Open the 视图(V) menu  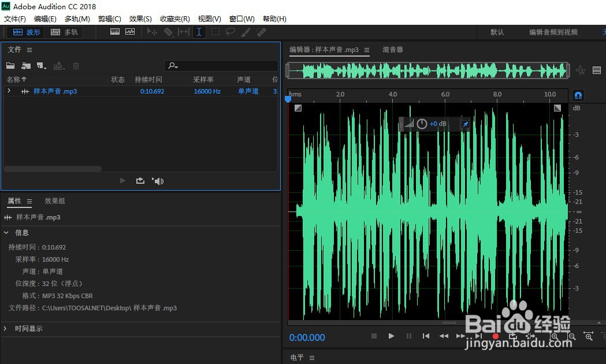(x=210, y=19)
